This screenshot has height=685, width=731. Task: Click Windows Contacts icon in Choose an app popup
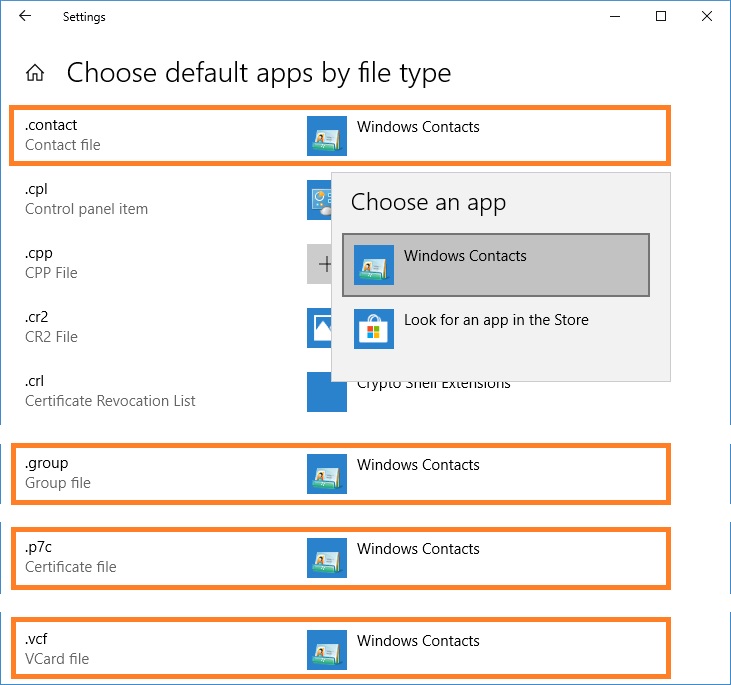[x=373, y=265]
